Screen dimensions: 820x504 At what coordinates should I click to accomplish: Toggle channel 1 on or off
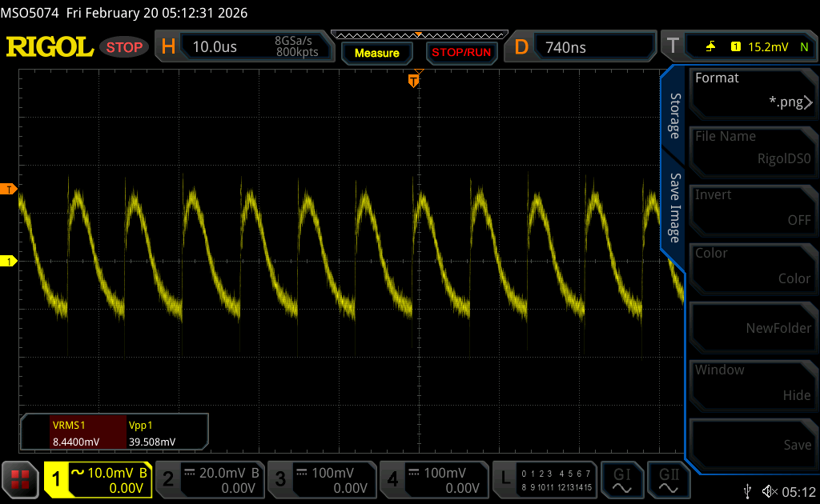click(98, 479)
